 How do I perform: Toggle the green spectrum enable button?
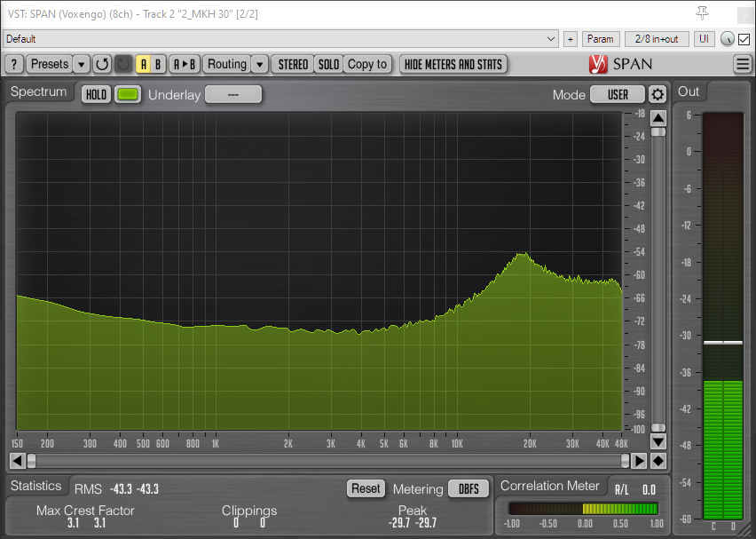(x=128, y=95)
